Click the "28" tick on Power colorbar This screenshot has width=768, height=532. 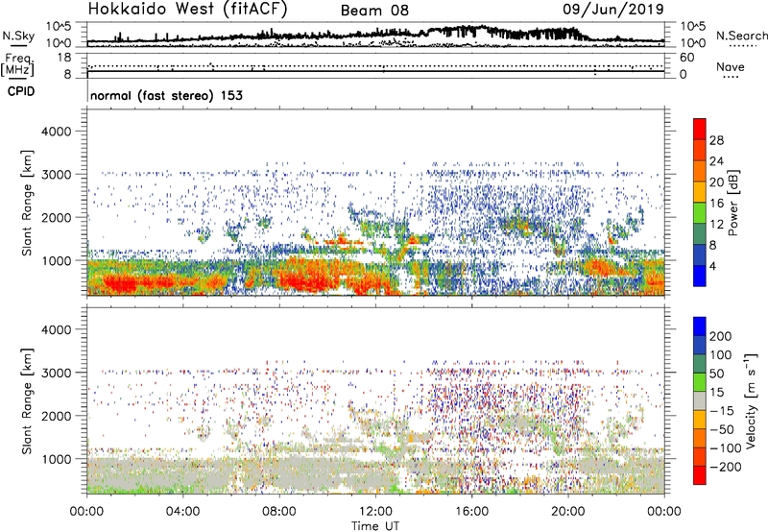click(x=716, y=140)
